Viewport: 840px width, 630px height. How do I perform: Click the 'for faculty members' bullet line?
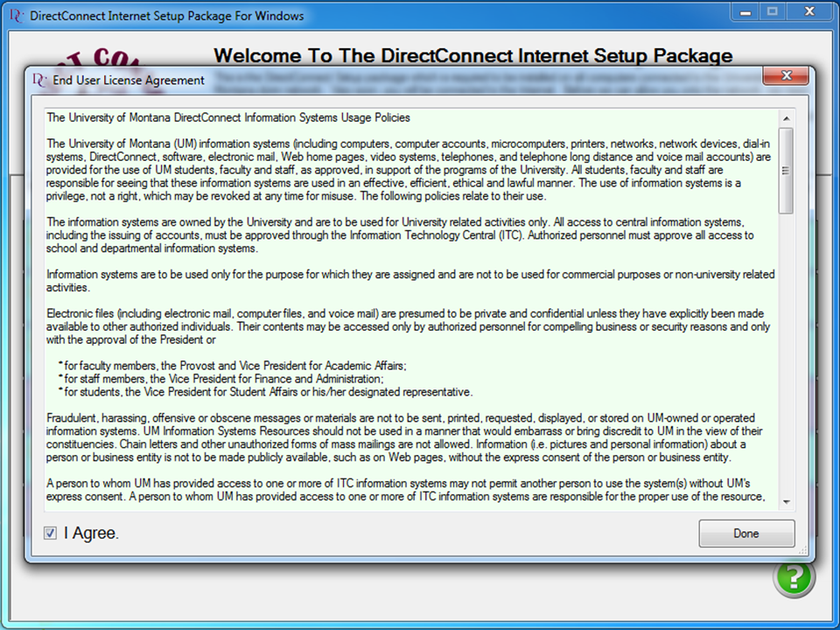click(233, 366)
